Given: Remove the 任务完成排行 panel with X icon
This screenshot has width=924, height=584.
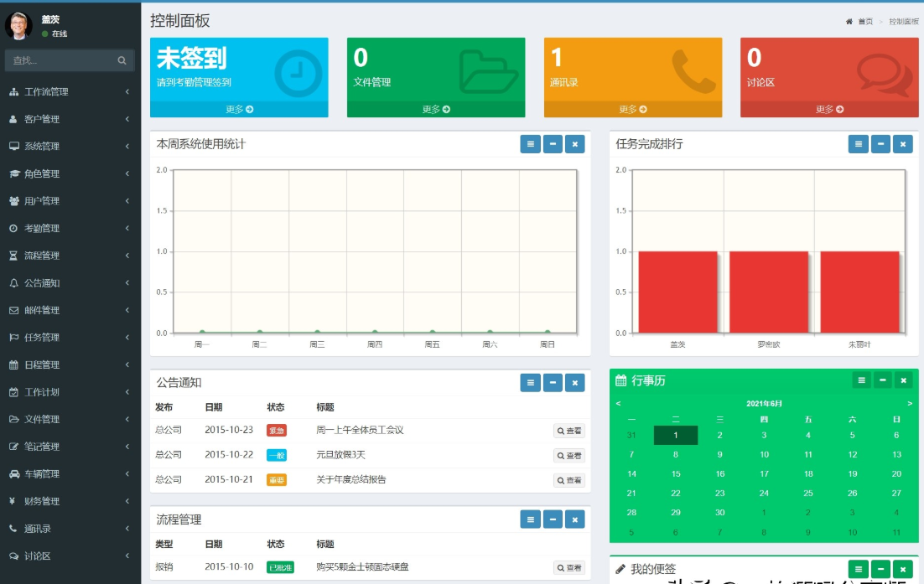Looking at the screenshot, I should [902, 144].
